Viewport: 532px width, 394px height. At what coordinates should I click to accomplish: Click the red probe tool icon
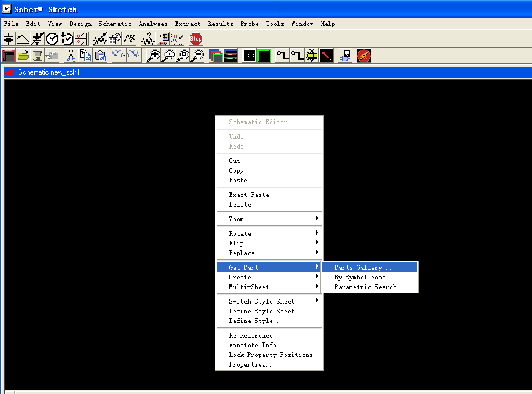coord(326,56)
